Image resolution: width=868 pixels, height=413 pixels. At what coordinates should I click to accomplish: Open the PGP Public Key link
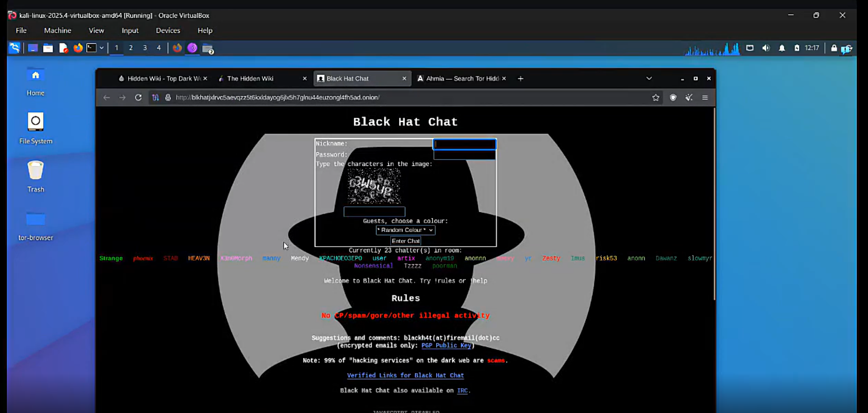(446, 346)
